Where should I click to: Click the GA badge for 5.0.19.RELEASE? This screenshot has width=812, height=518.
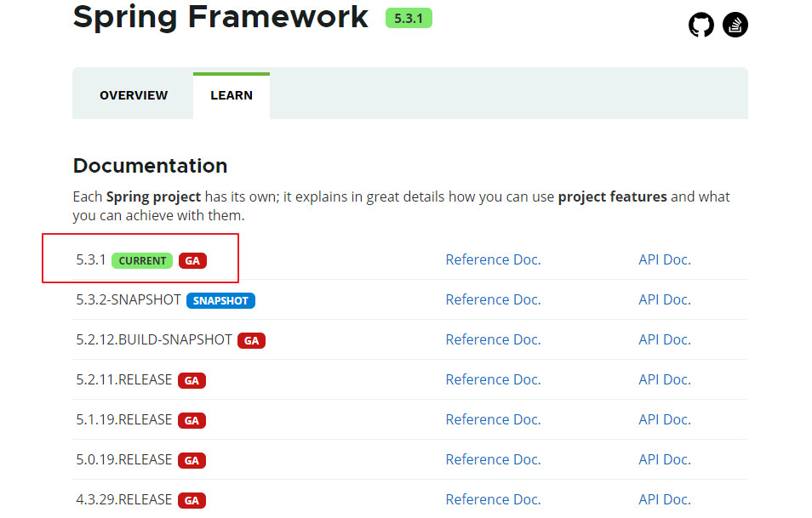192,460
